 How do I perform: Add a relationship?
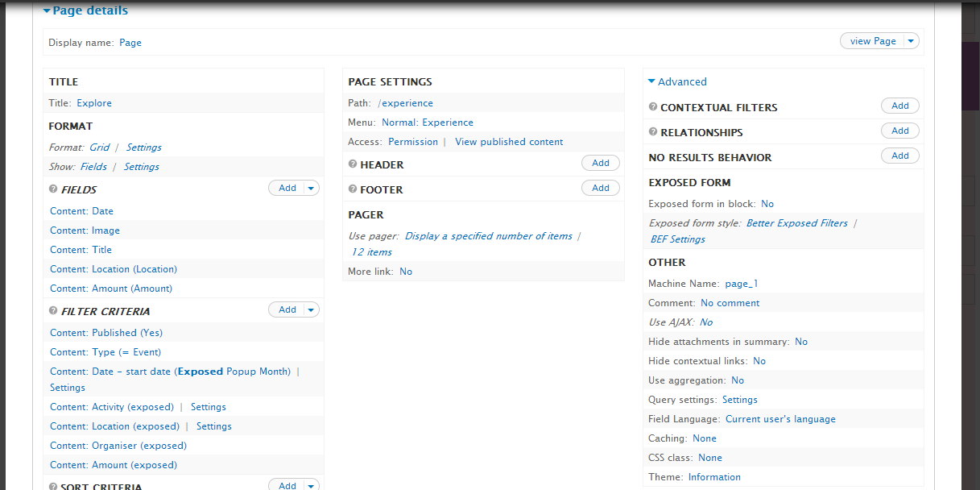(900, 131)
